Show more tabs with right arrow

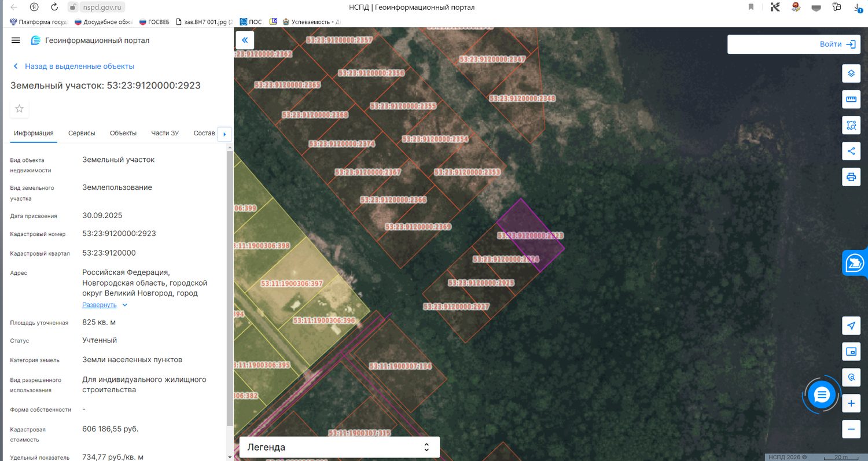click(x=225, y=134)
